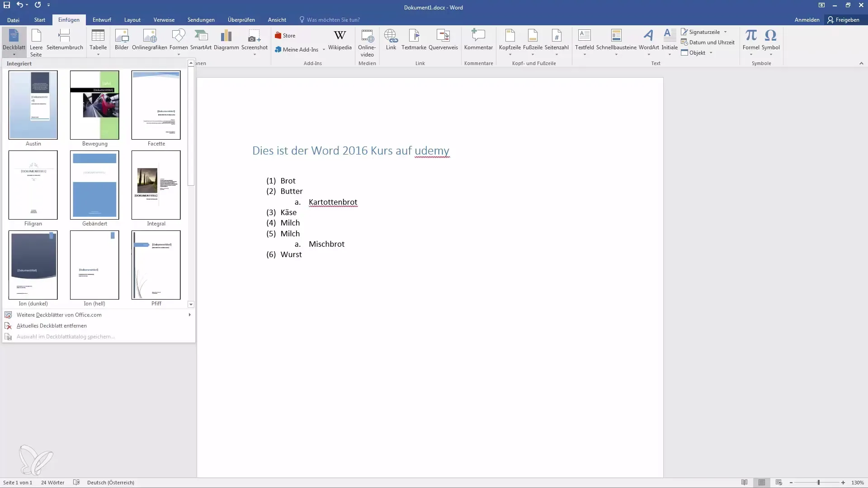Insert a Leere Seite blank page
Image resolution: width=868 pixels, height=488 pixels.
coord(36,42)
